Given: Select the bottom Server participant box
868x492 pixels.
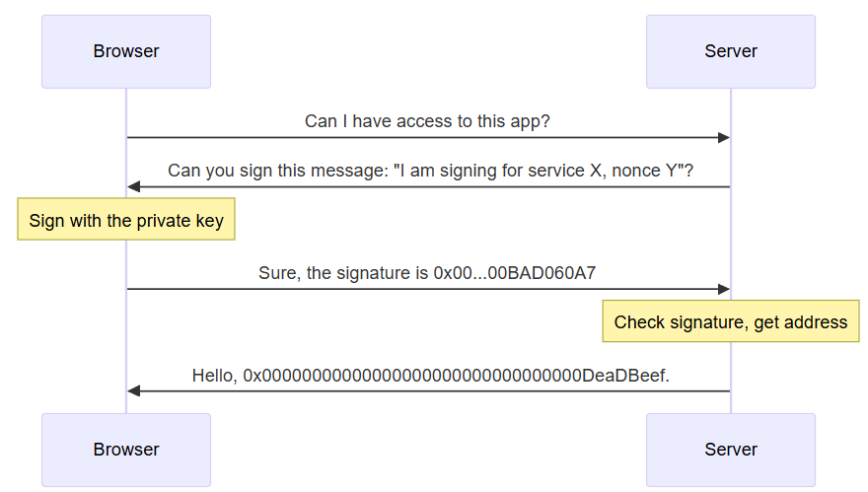Looking at the screenshot, I should pos(730,450).
